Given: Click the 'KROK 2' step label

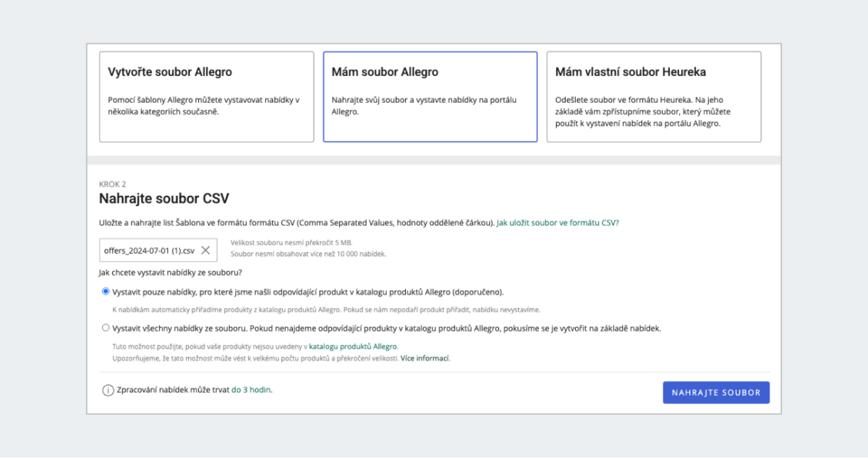Looking at the screenshot, I should click(x=112, y=184).
